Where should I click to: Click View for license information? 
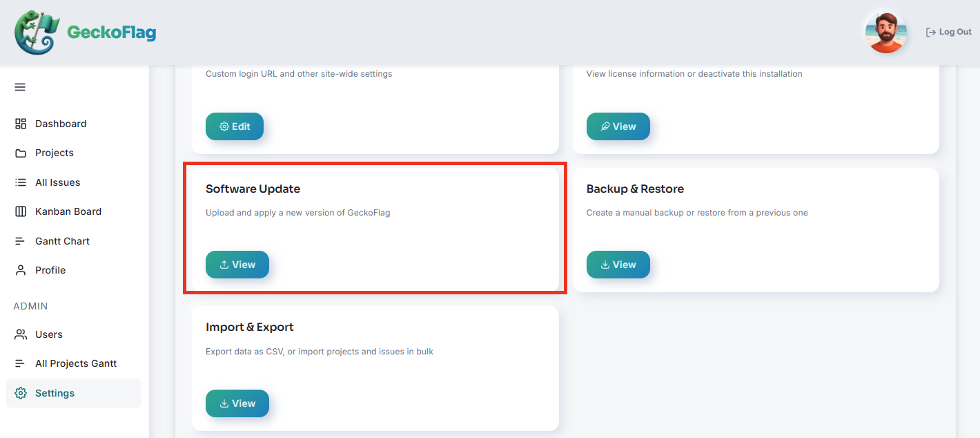pos(618,126)
